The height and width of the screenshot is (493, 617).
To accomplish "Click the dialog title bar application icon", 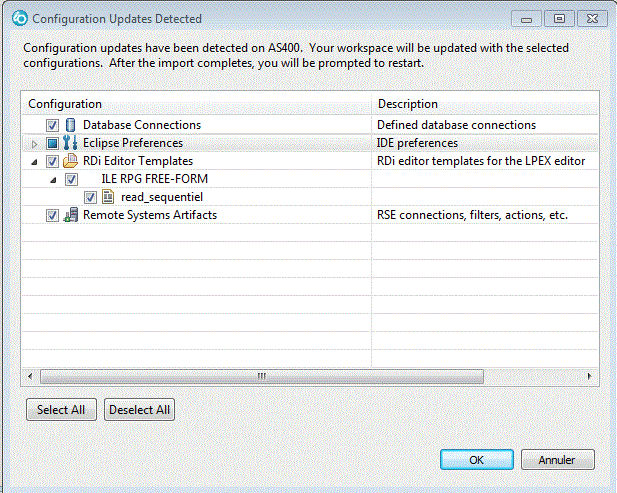I will pyautogui.click(x=20, y=18).
